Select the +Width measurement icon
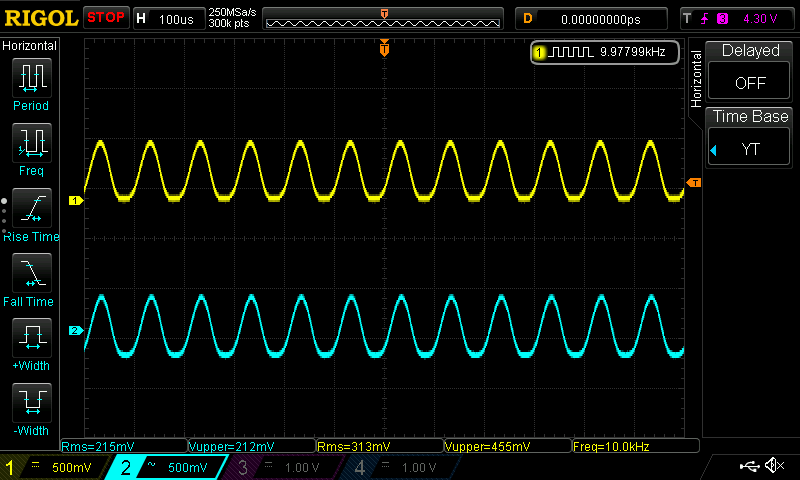This screenshot has width=800, height=480. pyautogui.click(x=31, y=338)
